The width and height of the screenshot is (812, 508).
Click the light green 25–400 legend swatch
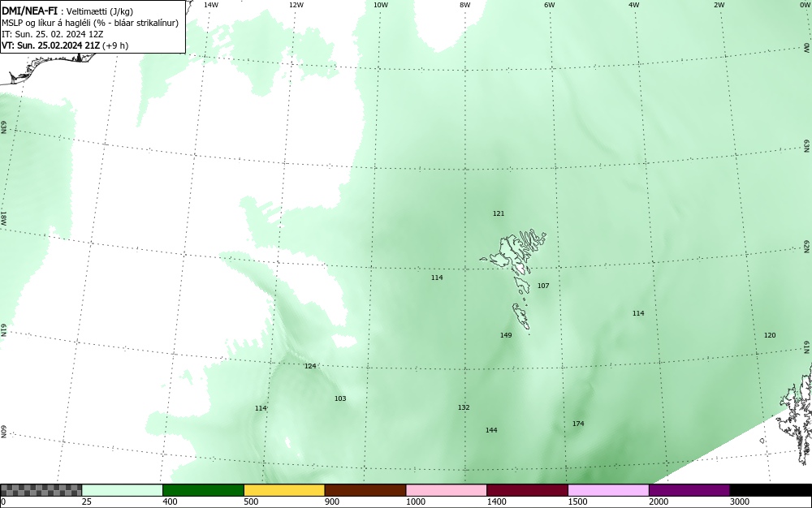tap(123, 490)
